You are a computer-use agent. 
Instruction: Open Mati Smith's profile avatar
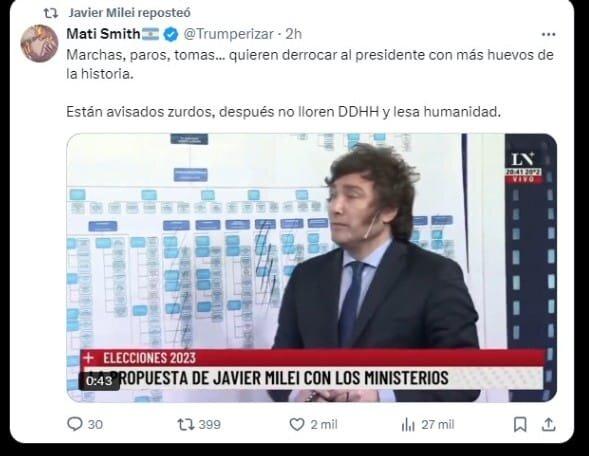pyautogui.click(x=39, y=43)
